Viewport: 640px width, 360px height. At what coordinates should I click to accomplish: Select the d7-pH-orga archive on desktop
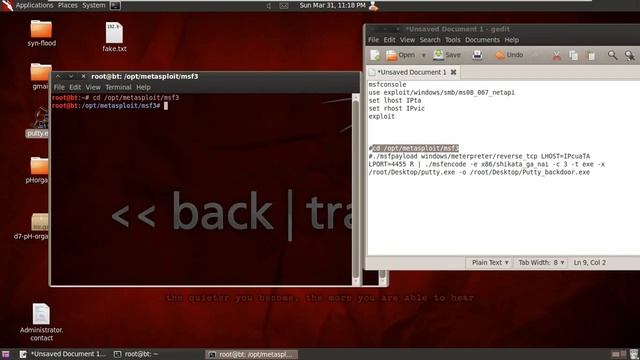tap(31, 227)
